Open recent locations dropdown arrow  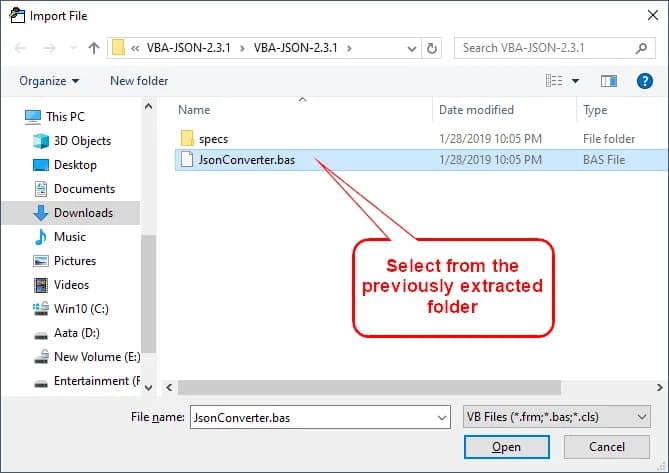[x=73, y=48]
